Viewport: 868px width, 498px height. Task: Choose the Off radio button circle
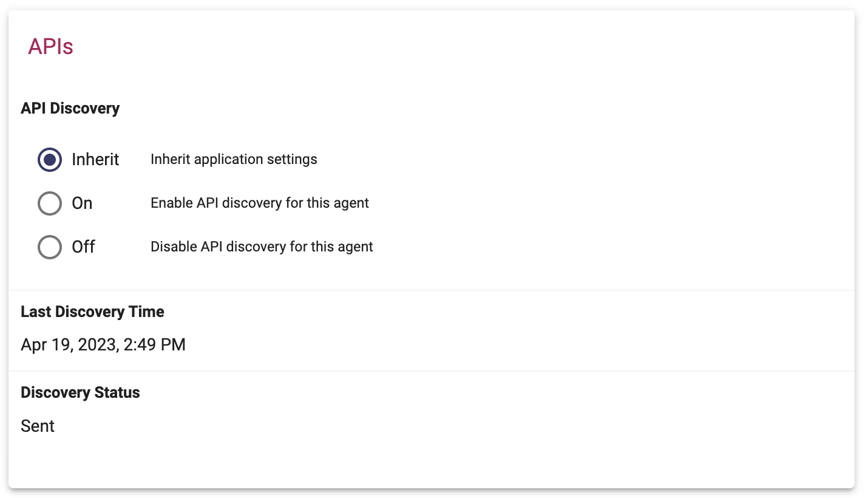tap(50, 247)
